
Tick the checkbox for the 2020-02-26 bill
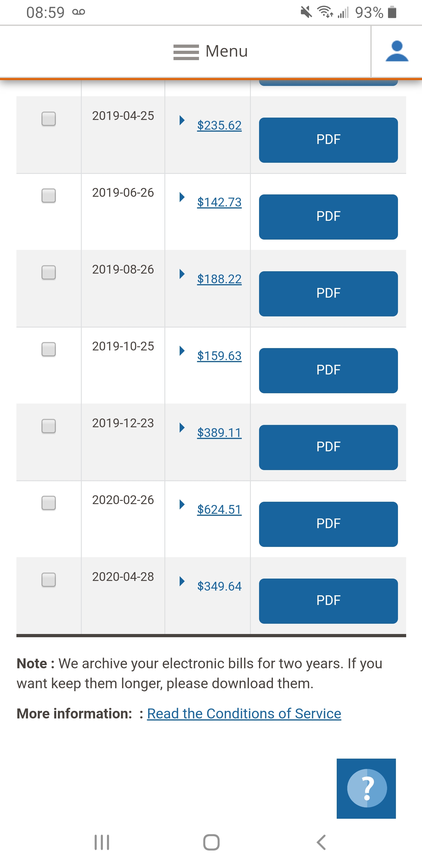(x=48, y=503)
